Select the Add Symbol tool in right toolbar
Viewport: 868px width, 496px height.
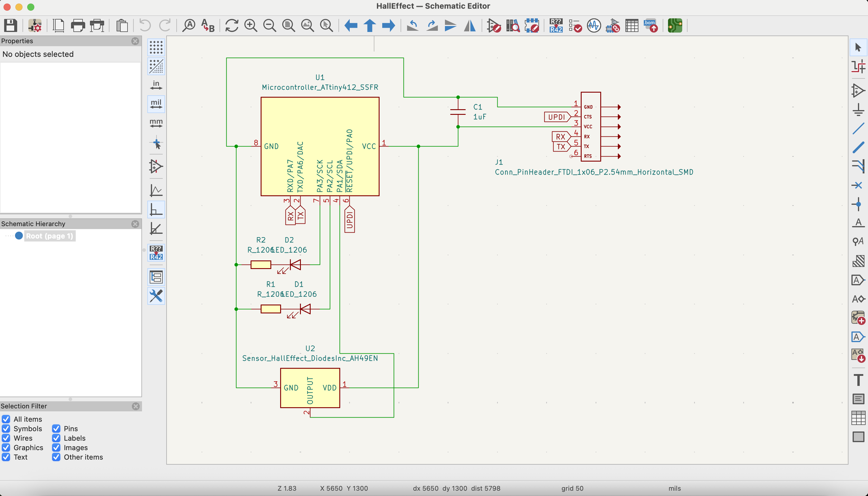[x=858, y=91]
